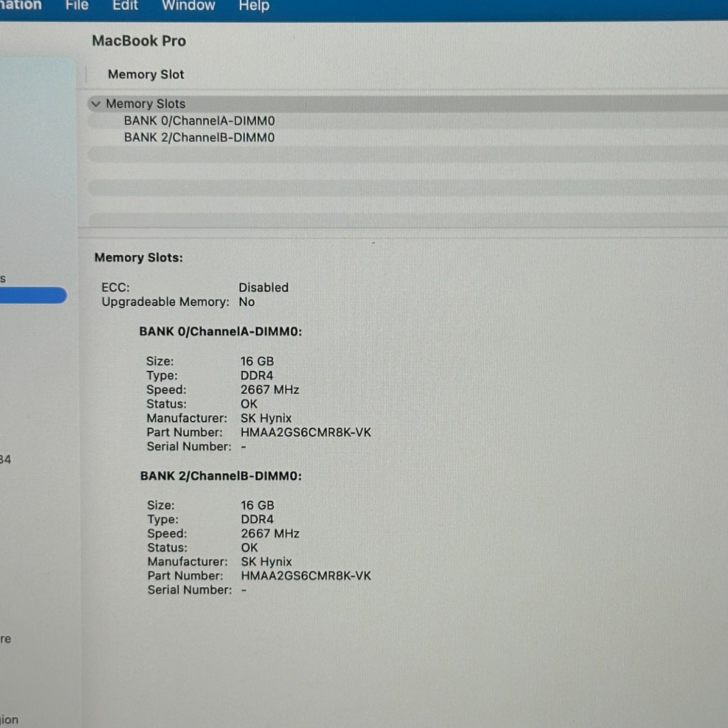Select BANK 0/ChannelA-DIMM0 in the slot list
The image size is (728, 728).
[x=199, y=120]
